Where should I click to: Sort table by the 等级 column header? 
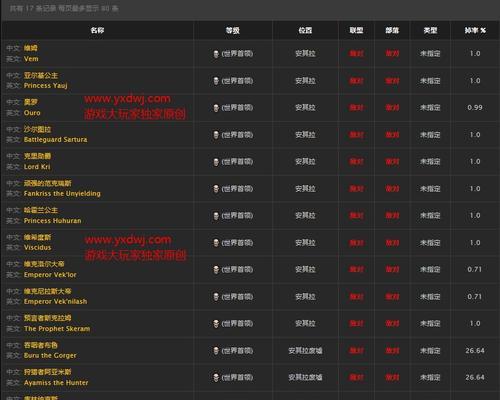[233, 30]
